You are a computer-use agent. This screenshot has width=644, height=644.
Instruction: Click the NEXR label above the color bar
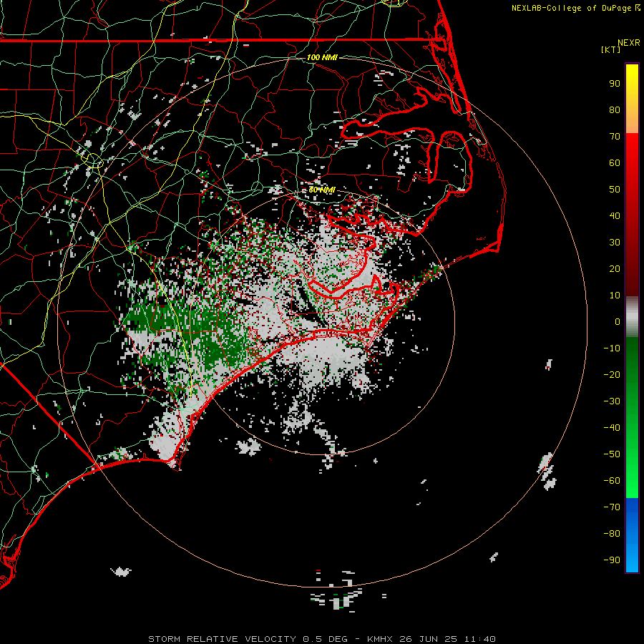coord(629,43)
